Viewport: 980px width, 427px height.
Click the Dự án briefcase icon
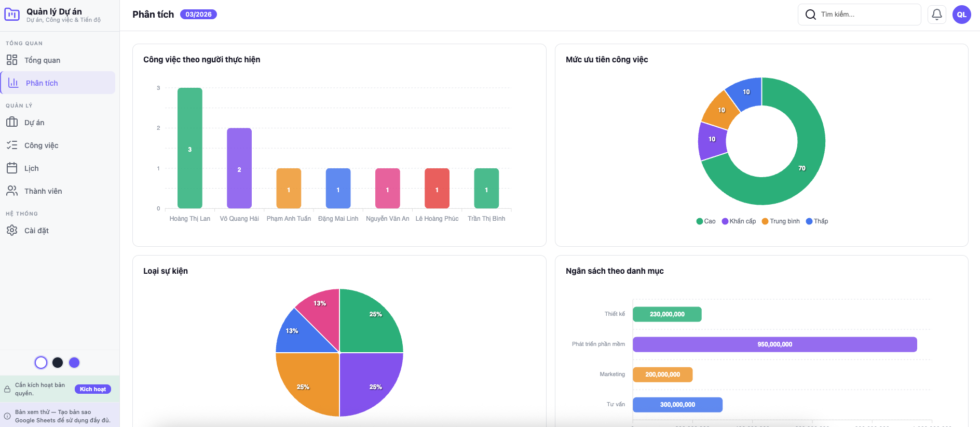click(12, 123)
